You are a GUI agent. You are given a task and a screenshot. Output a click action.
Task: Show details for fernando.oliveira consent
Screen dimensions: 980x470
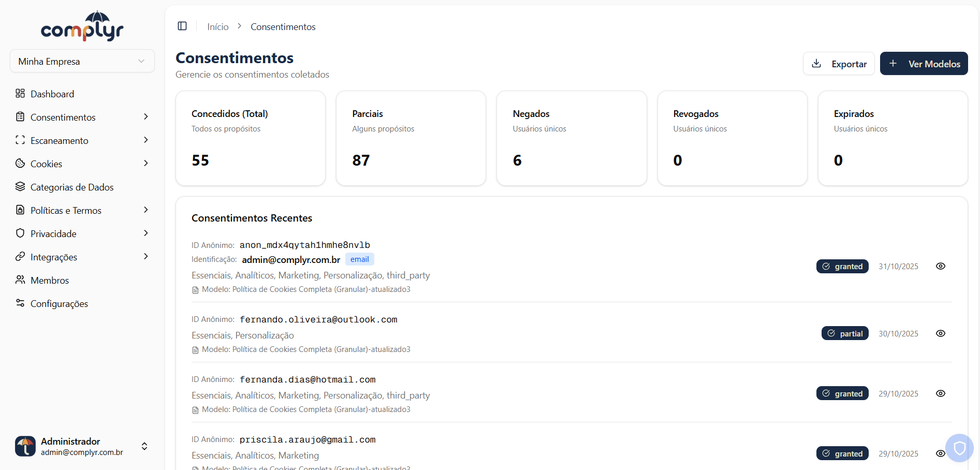click(x=941, y=333)
